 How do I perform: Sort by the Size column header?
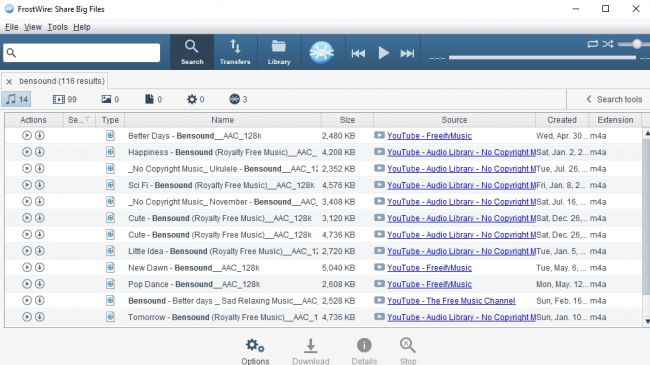(347, 120)
